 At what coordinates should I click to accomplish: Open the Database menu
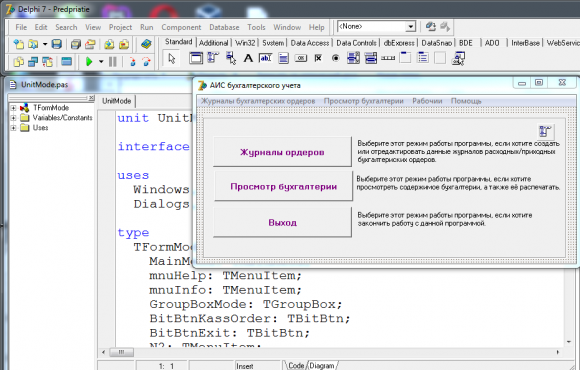(224, 27)
